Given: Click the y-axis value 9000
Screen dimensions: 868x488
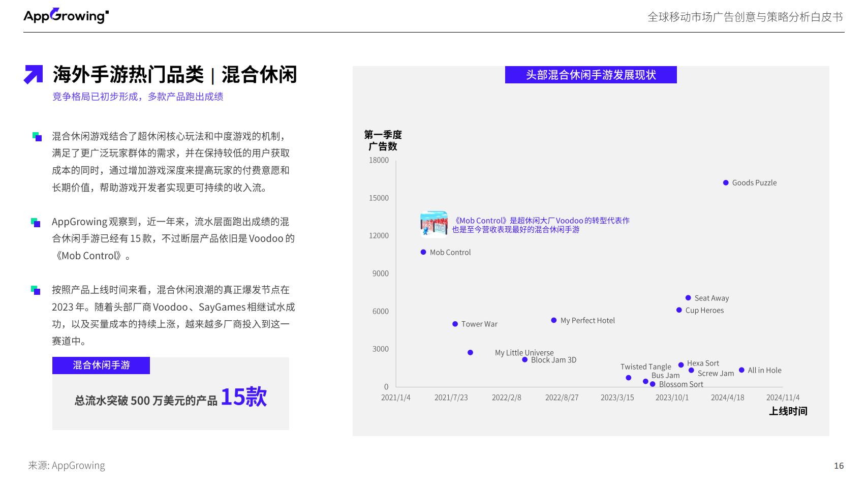Looking at the screenshot, I should click(x=380, y=273).
